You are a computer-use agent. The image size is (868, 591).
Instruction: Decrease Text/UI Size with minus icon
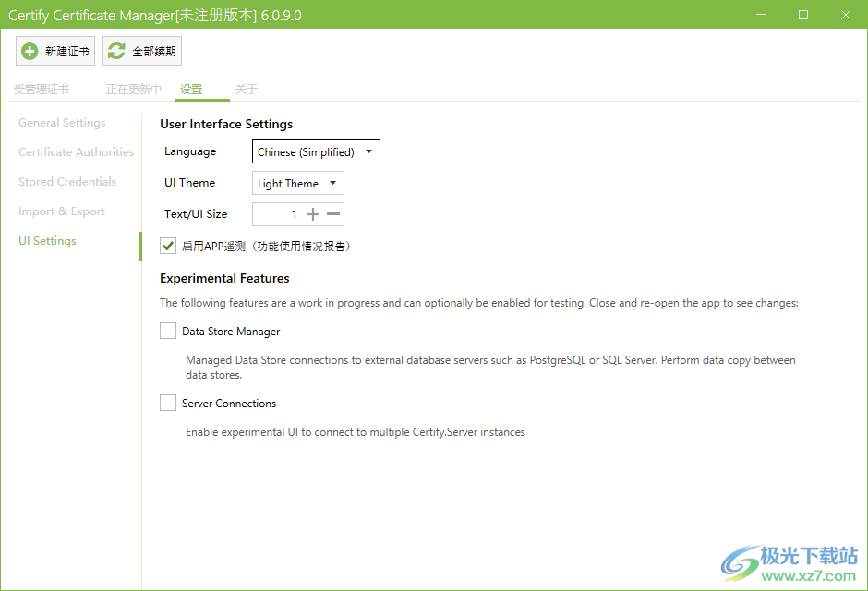pyautogui.click(x=333, y=214)
